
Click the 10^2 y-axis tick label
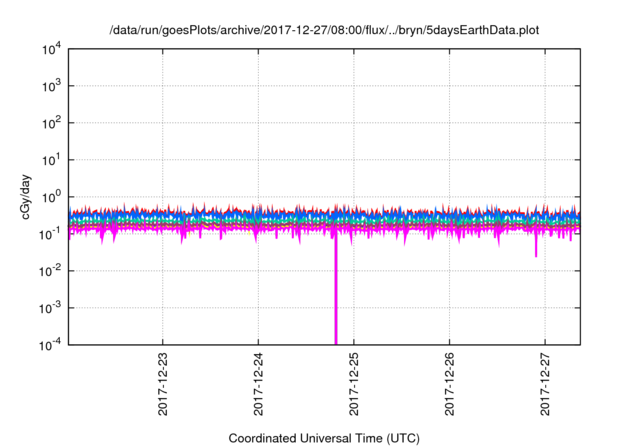click(x=52, y=124)
